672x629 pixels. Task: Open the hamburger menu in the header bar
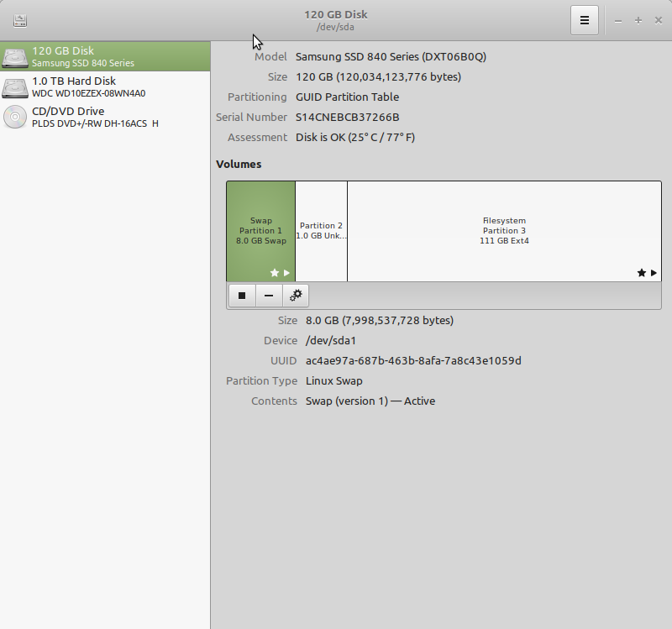point(585,20)
